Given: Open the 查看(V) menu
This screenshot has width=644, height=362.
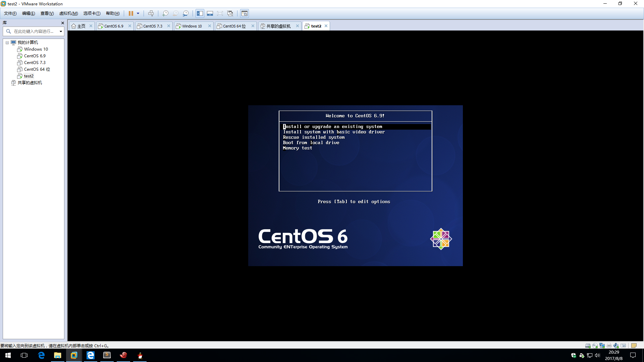Looking at the screenshot, I should (x=47, y=13).
